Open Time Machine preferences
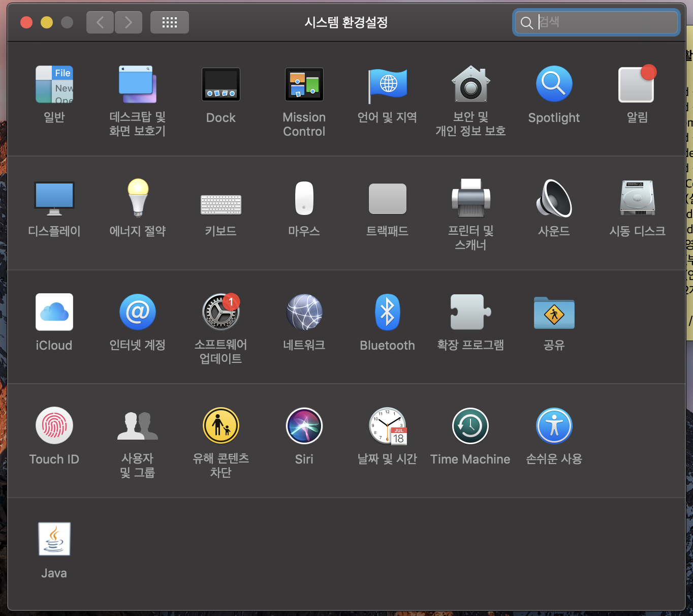Image resolution: width=693 pixels, height=616 pixels. click(470, 426)
